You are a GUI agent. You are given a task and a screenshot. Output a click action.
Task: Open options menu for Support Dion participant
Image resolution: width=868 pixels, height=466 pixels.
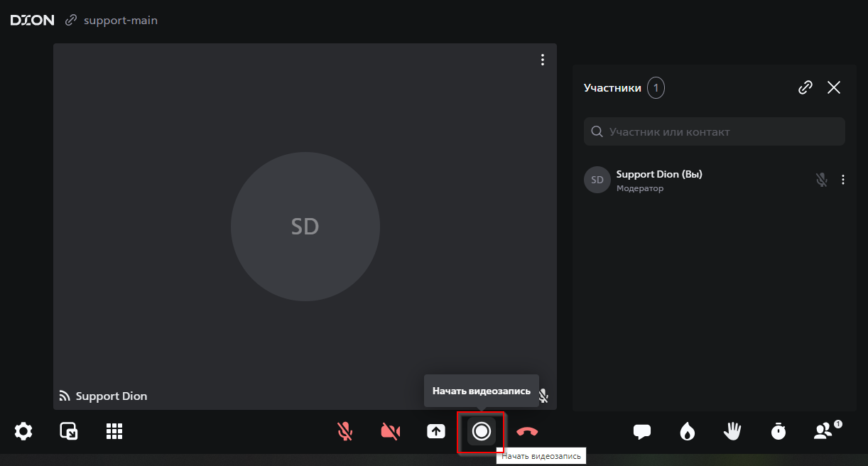tap(843, 180)
